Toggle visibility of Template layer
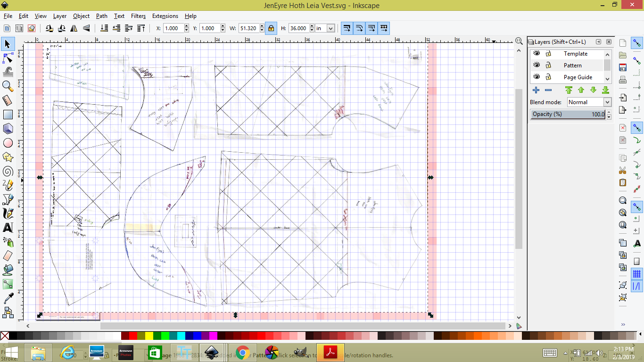This screenshot has height=362, width=644. 537,53
